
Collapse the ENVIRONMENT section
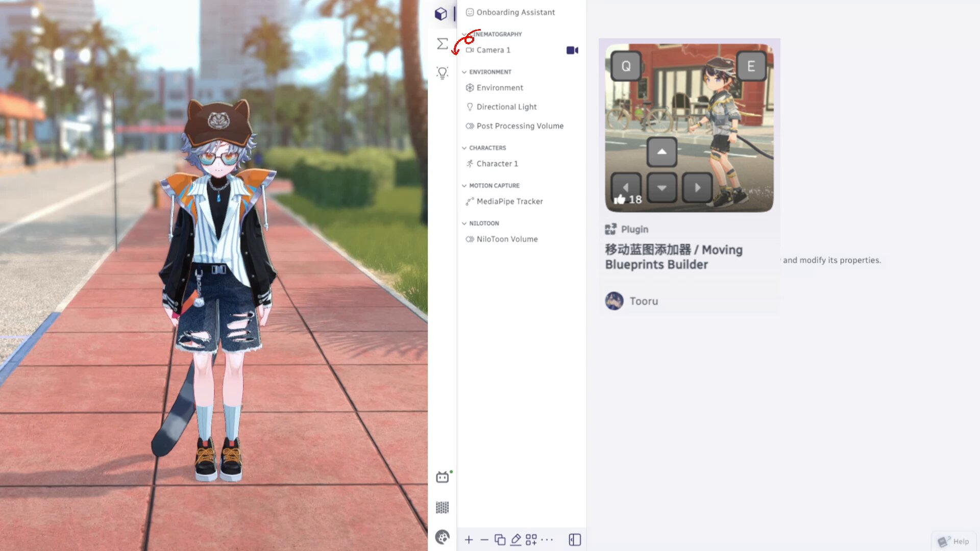(x=464, y=72)
